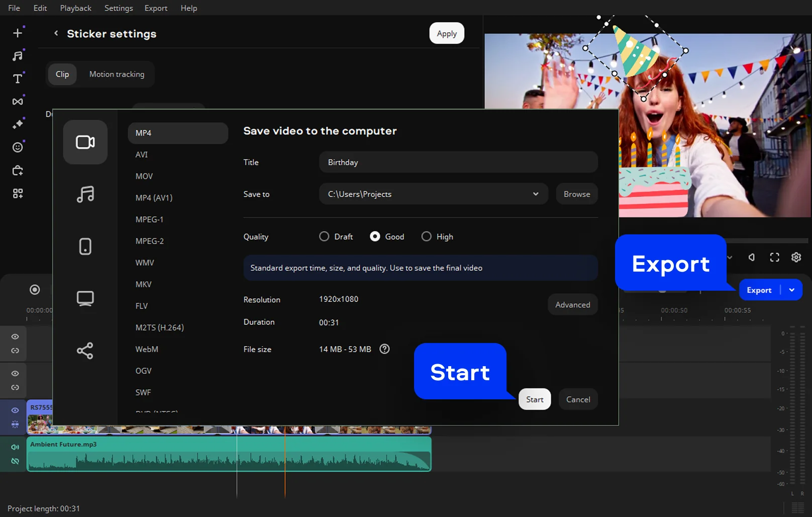Click the Browse button

tap(576, 194)
